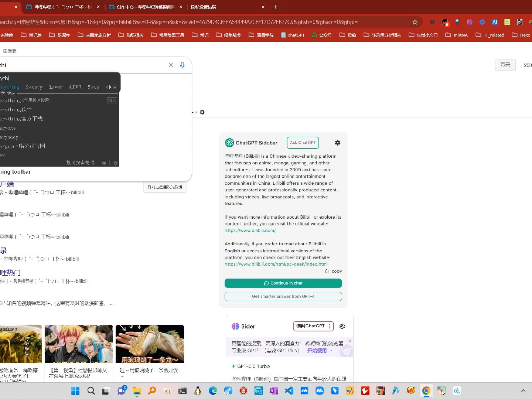Open the search settings gear below the search box
This screenshot has height=399, width=532.
point(202,112)
